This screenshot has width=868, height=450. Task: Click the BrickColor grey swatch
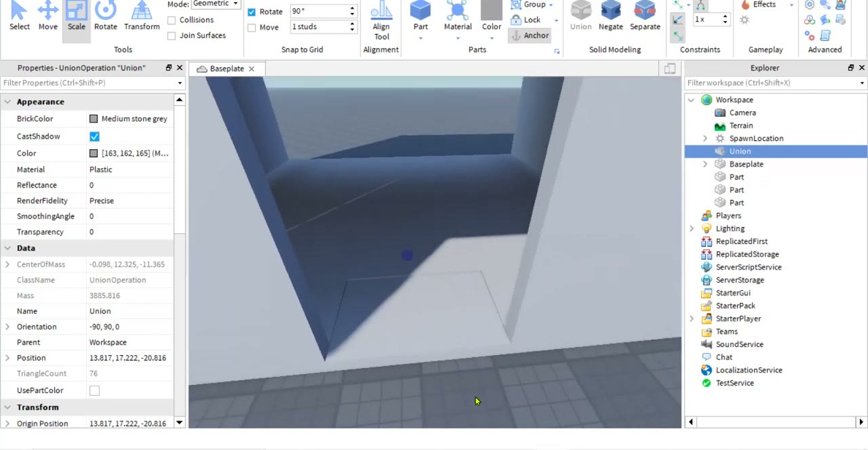(94, 119)
